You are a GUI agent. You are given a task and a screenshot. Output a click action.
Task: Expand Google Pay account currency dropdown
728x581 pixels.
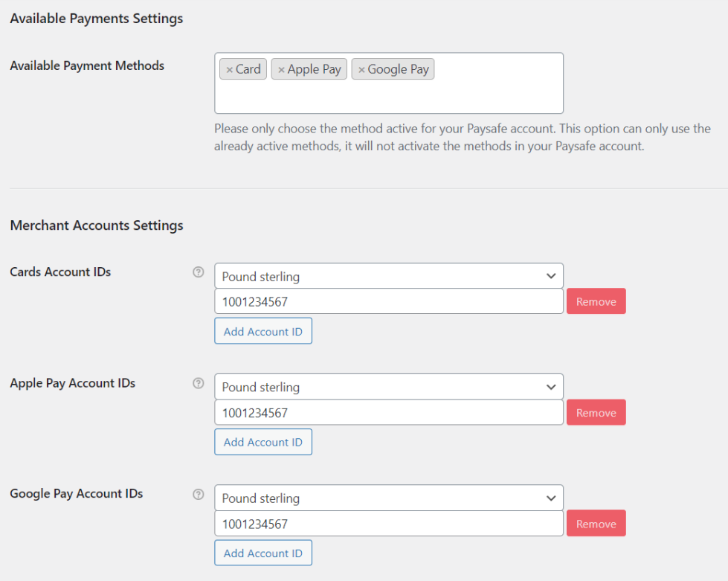point(388,498)
